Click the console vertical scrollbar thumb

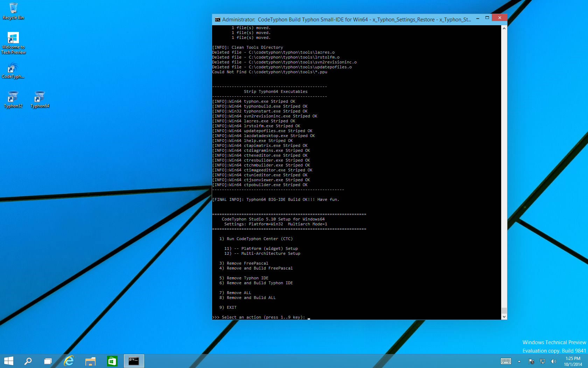tap(504, 311)
